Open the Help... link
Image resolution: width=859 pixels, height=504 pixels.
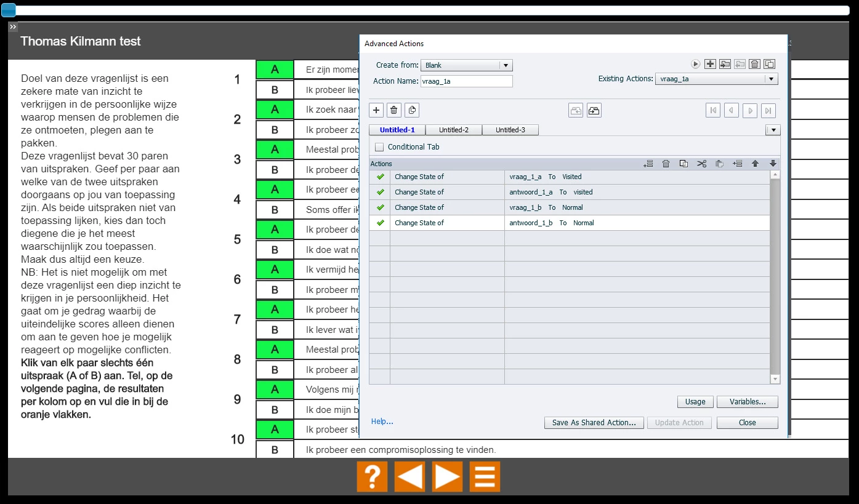point(382,422)
